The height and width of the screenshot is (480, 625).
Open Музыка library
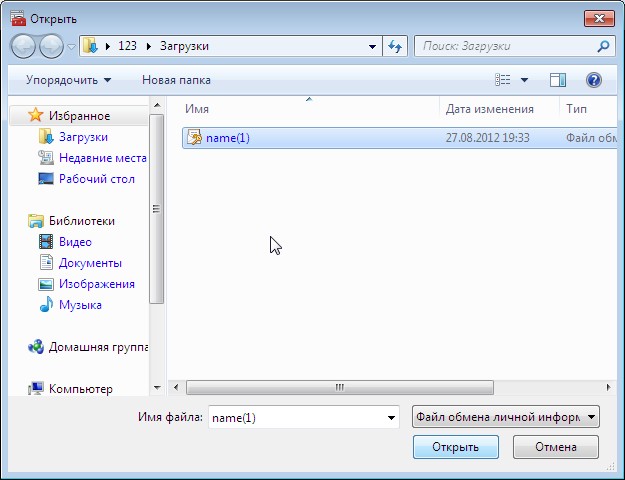point(80,305)
